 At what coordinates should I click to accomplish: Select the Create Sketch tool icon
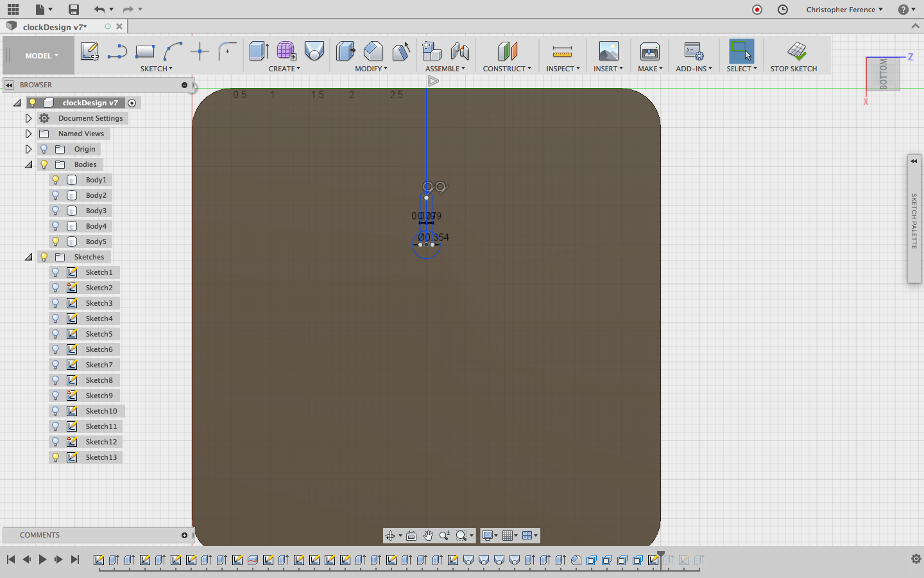[90, 51]
